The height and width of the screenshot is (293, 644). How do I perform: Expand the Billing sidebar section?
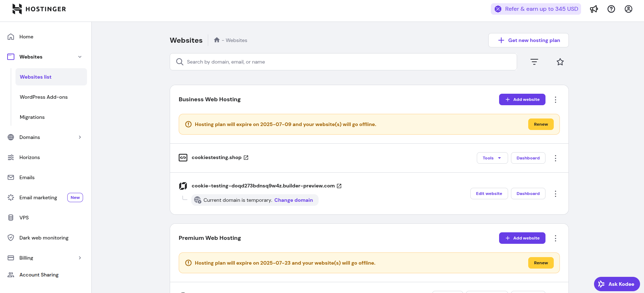(80, 258)
